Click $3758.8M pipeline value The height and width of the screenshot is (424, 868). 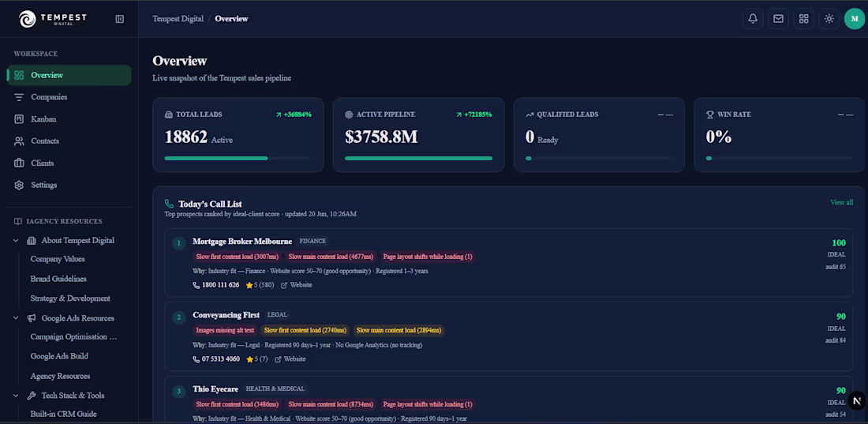[x=381, y=137]
